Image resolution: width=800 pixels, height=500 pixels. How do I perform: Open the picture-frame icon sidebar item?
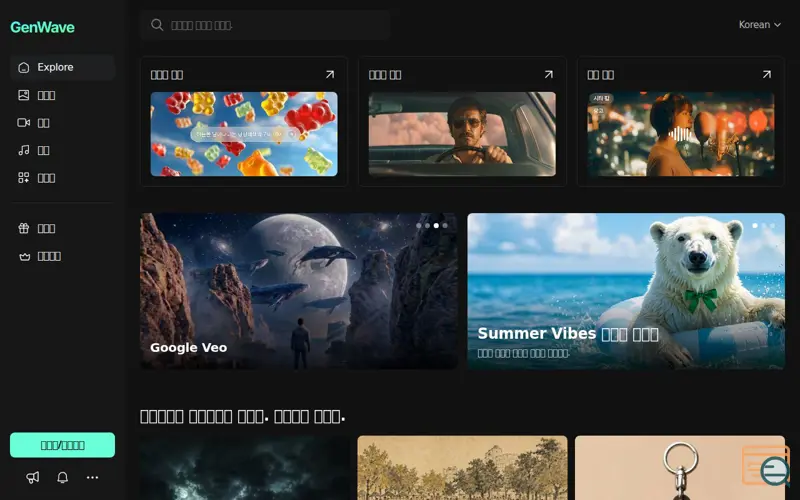coord(62,95)
